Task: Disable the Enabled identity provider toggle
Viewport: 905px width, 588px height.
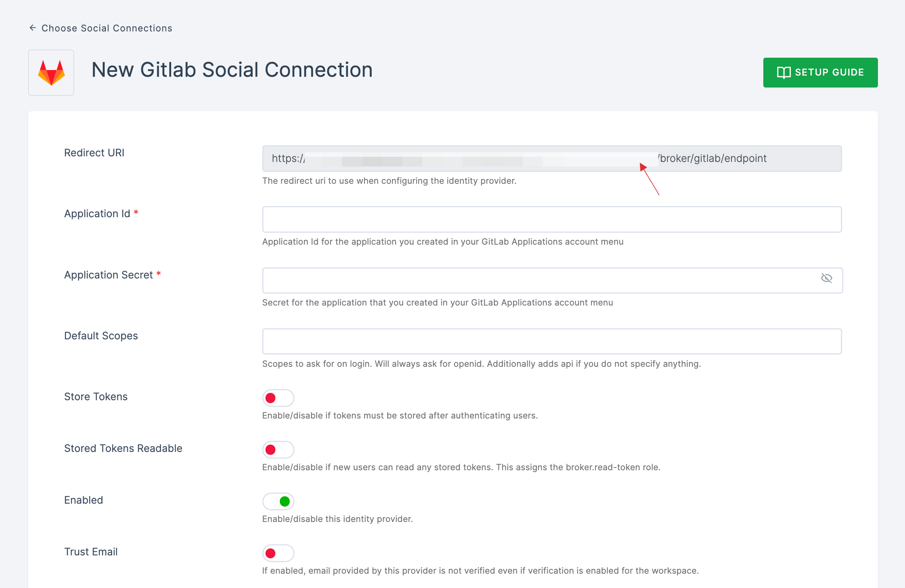Action: tap(278, 501)
